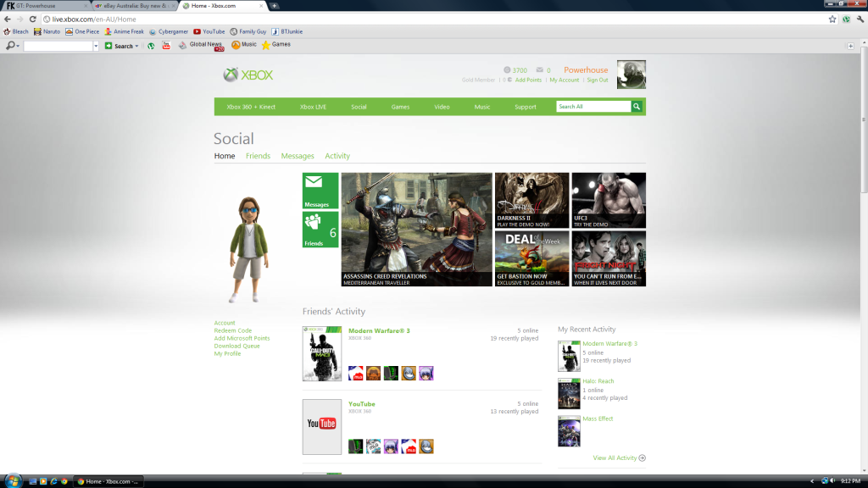The image size is (868, 488).
Task: Click View All Activity link
Action: coord(615,457)
